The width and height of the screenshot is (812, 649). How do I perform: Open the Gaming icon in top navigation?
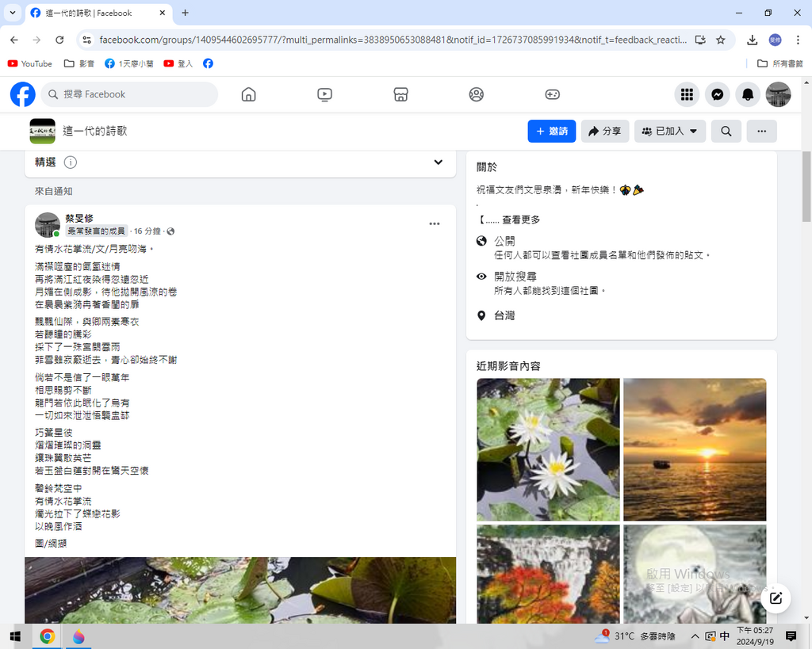552,94
